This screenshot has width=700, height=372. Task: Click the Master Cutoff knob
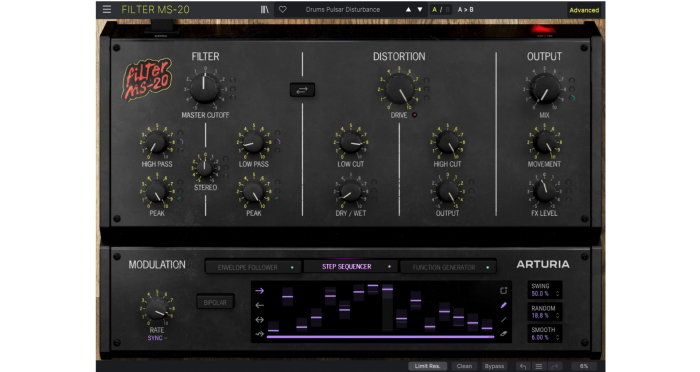point(204,88)
